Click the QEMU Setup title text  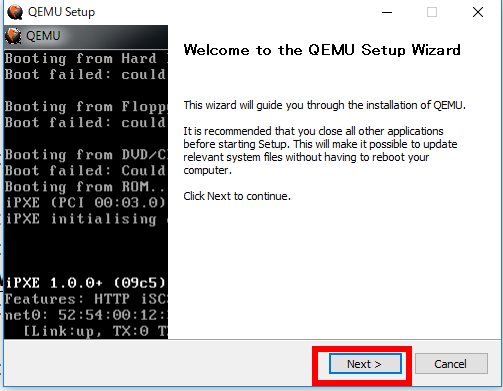62,12
